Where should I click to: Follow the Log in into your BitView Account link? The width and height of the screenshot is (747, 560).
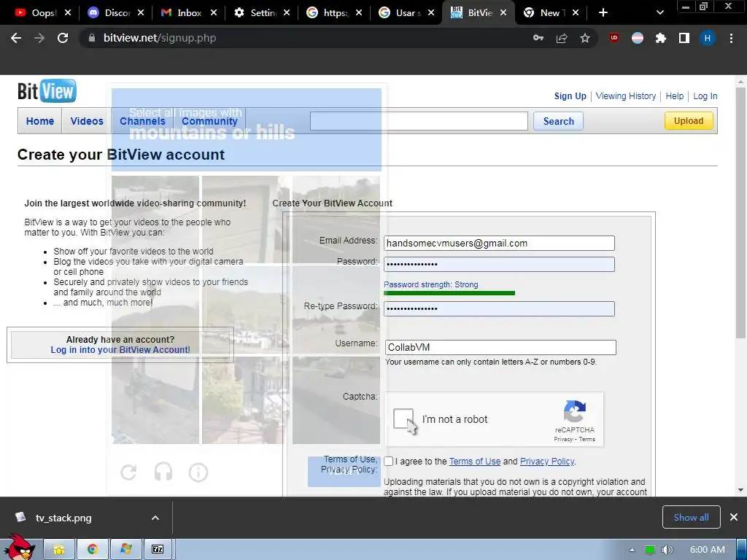coord(120,349)
